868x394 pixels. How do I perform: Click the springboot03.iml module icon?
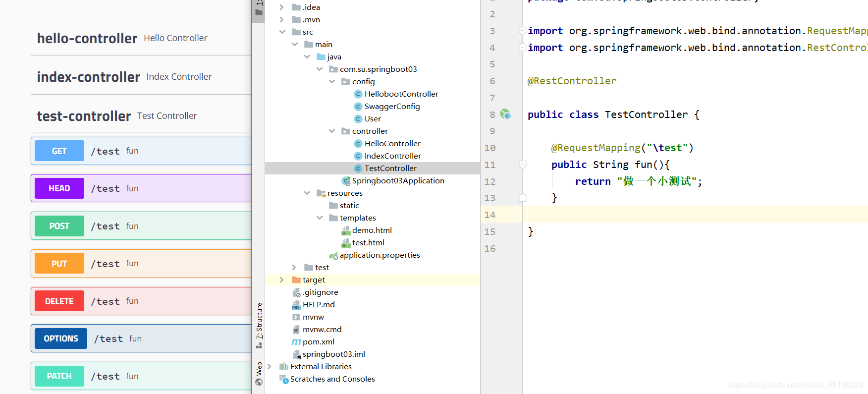[x=297, y=354]
